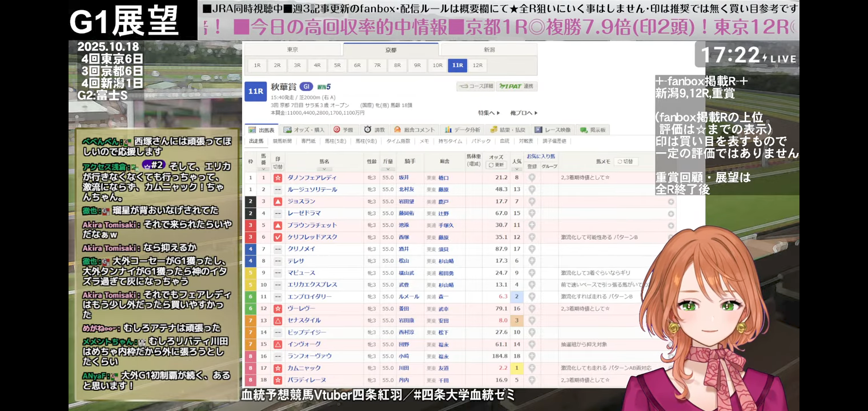Click the star mark for ダノンフェアレディ
868x411 pixels.
click(278, 178)
